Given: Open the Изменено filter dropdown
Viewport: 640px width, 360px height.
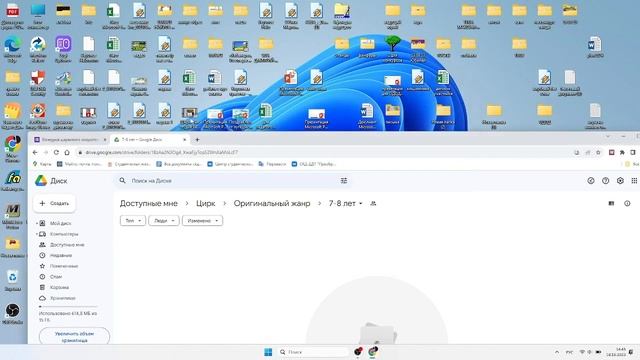Looking at the screenshot, I should pos(202,220).
